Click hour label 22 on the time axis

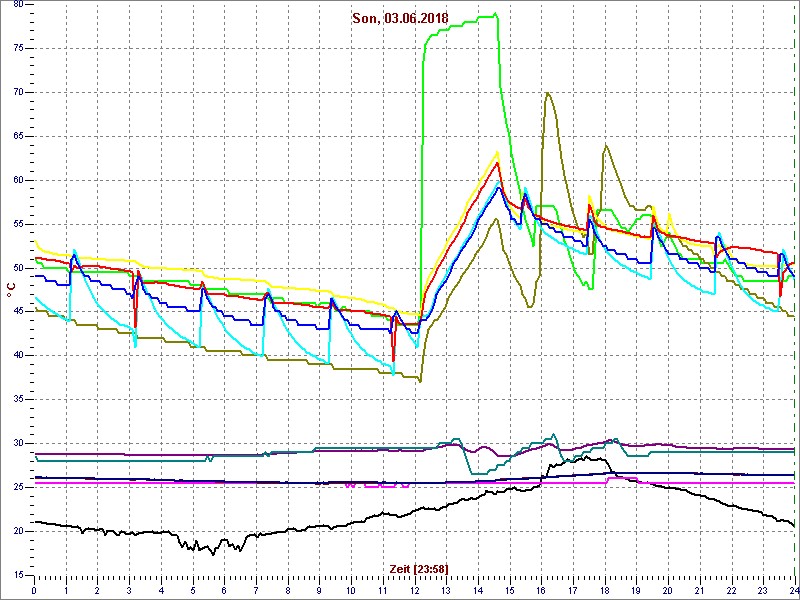point(732,589)
